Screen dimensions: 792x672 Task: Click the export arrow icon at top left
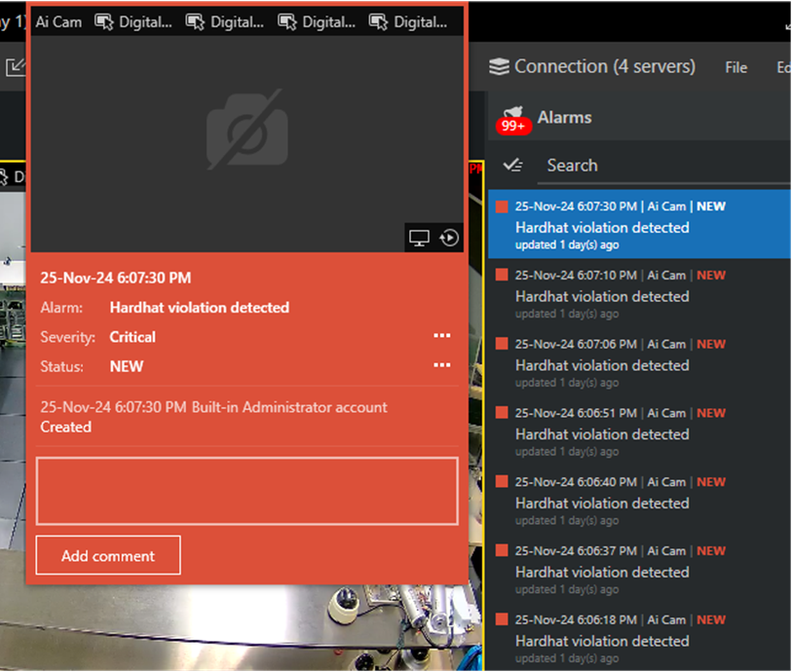[x=16, y=67]
